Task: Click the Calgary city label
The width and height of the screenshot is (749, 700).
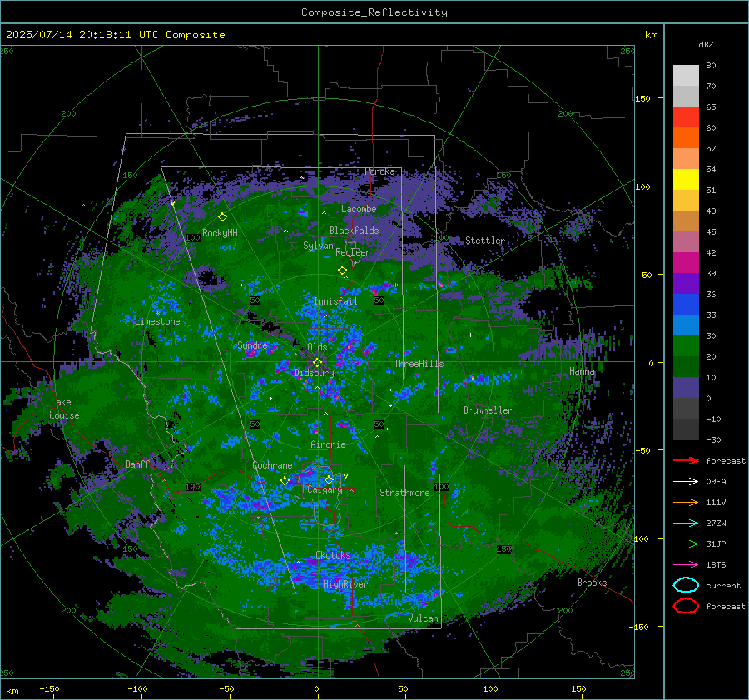Action: pyautogui.click(x=325, y=489)
